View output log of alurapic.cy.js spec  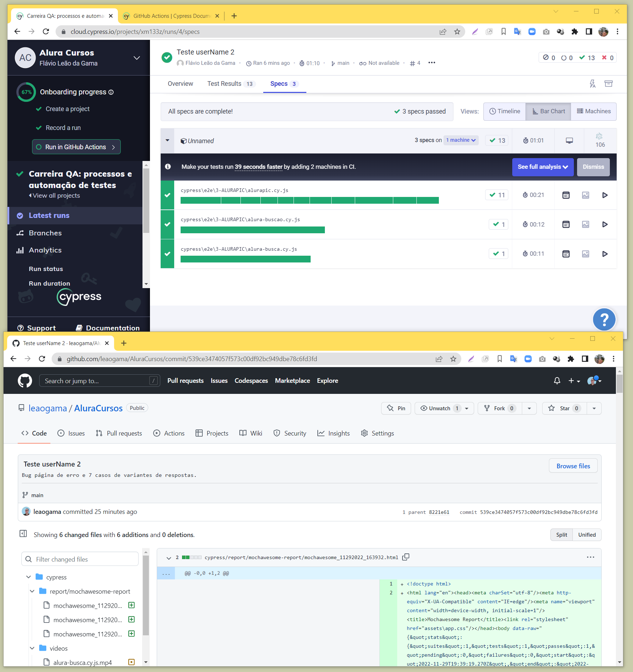coord(566,195)
